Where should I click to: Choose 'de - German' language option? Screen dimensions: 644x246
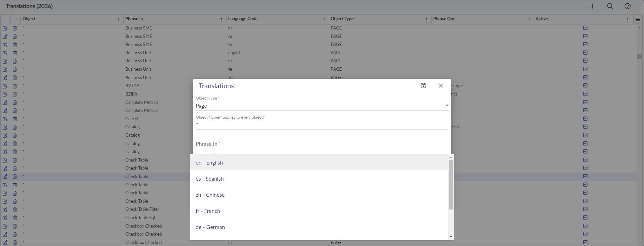pos(319,227)
